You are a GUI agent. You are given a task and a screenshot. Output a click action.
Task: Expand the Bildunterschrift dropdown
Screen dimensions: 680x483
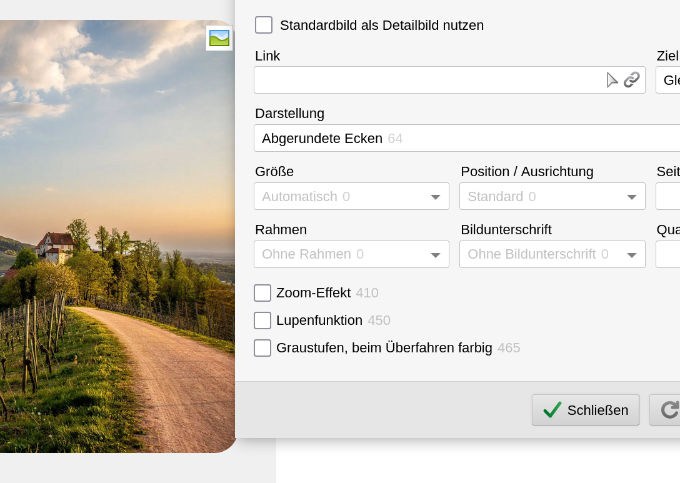coord(552,255)
